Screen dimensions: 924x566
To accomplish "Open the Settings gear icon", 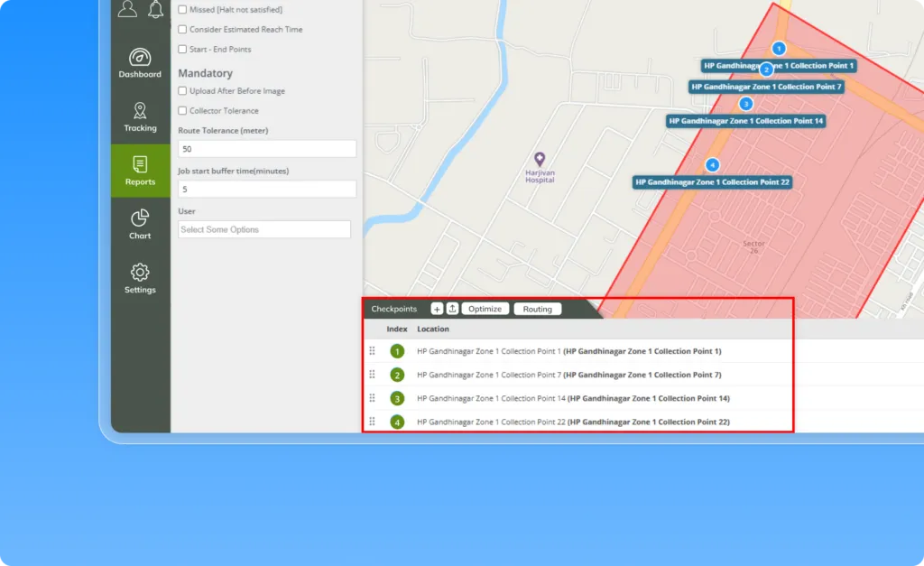I will pos(140,273).
